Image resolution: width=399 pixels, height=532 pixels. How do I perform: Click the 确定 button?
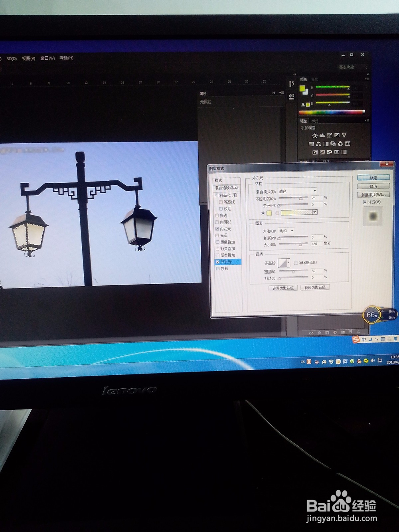click(x=373, y=178)
